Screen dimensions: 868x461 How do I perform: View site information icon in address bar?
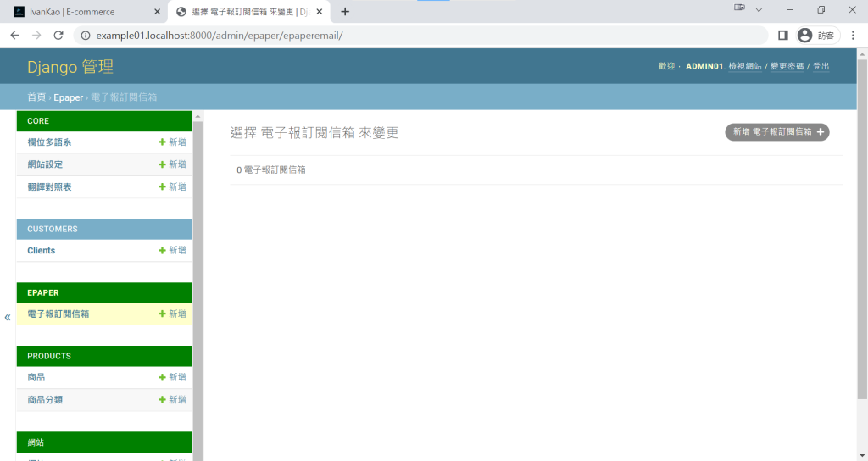coord(86,36)
